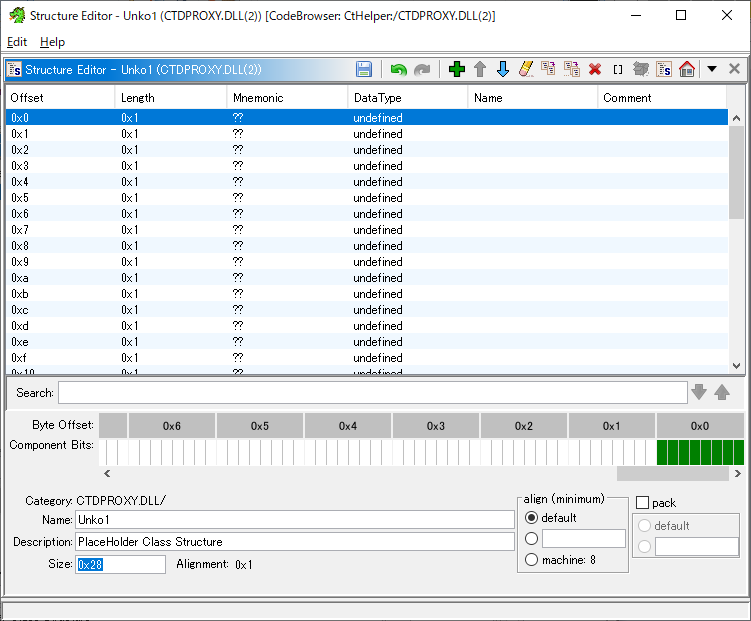The image size is (751, 621).
Task: Click the table vertical scrollbar thumb
Action: (x=737, y=172)
